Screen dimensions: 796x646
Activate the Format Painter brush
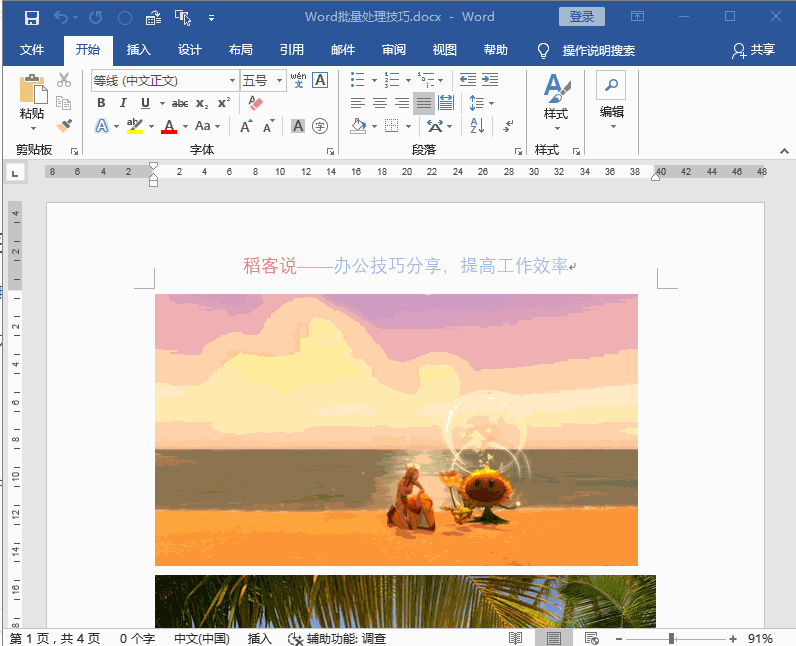pyautogui.click(x=64, y=125)
